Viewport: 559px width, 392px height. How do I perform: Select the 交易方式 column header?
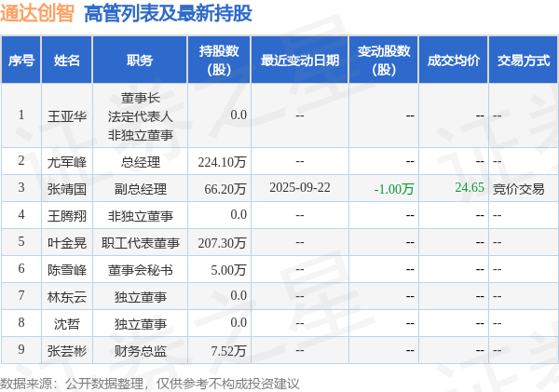click(x=524, y=60)
